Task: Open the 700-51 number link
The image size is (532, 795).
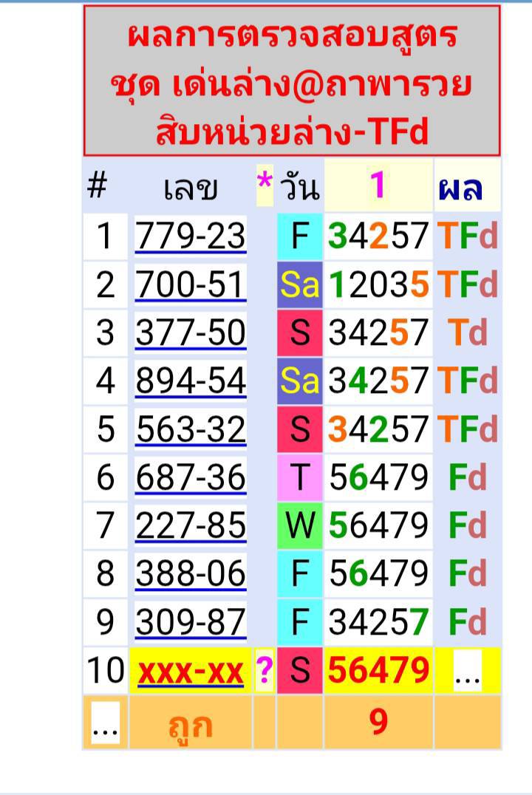Action: point(191,284)
